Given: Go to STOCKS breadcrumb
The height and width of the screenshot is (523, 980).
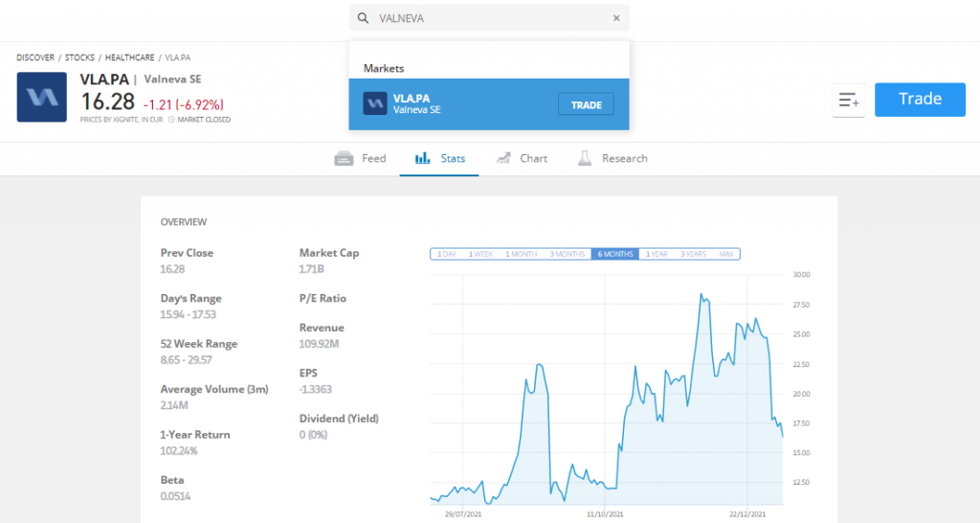Looking at the screenshot, I should tap(80, 57).
